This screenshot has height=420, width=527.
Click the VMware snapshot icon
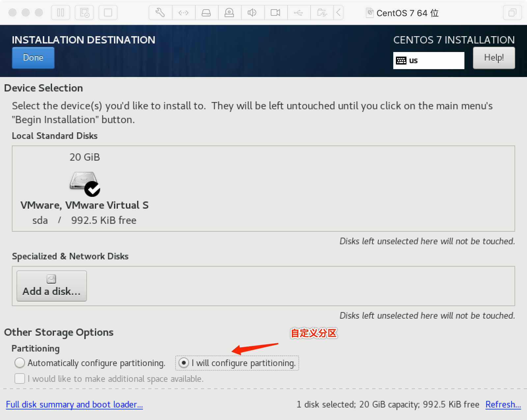[84, 13]
